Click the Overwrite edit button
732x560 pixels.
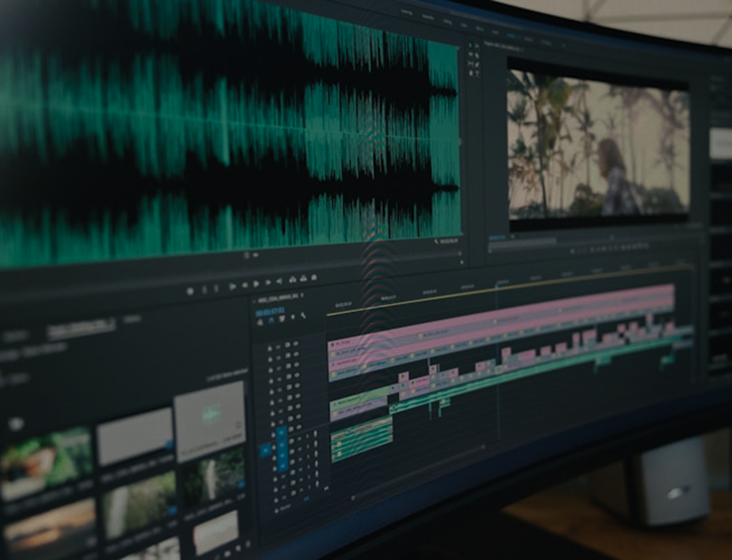point(303,279)
